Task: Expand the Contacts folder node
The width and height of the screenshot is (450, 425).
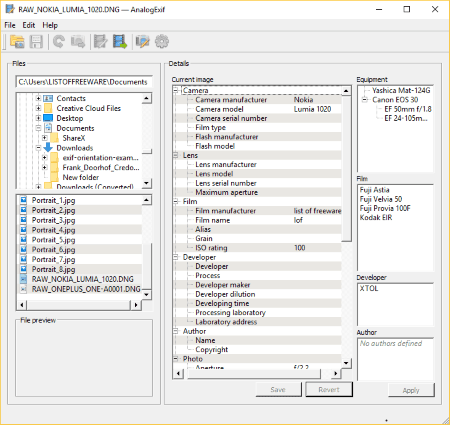Action: pos(38,98)
